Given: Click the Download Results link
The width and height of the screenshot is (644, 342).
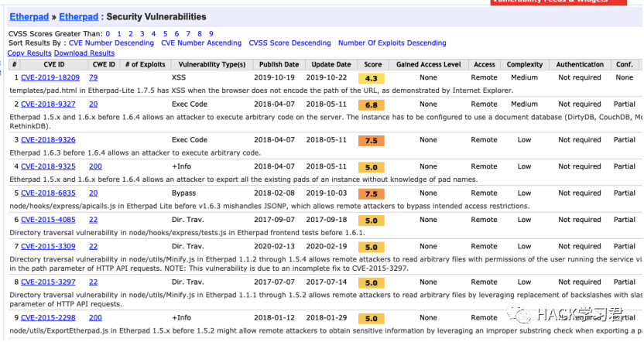Looking at the screenshot, I should pyautogui.click(x=84, y=53).
